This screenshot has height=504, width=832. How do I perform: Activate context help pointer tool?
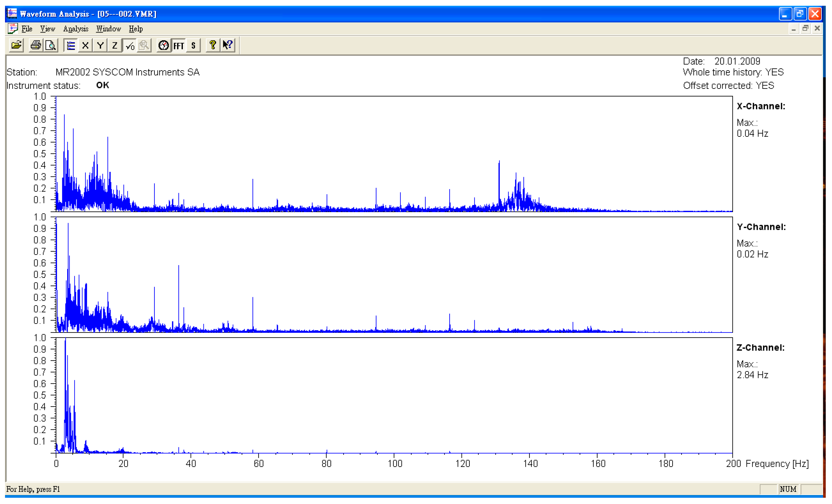coord(228,45)
